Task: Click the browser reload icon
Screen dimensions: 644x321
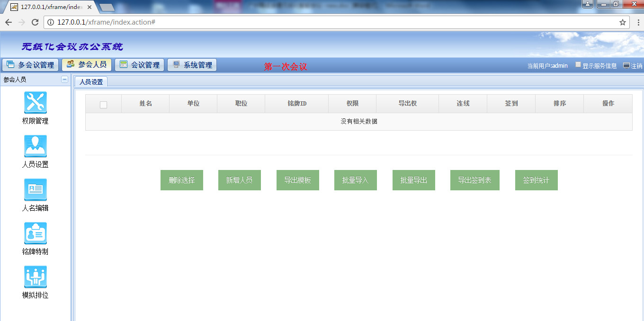Action: pyautogui.click(x=35, y=22)
